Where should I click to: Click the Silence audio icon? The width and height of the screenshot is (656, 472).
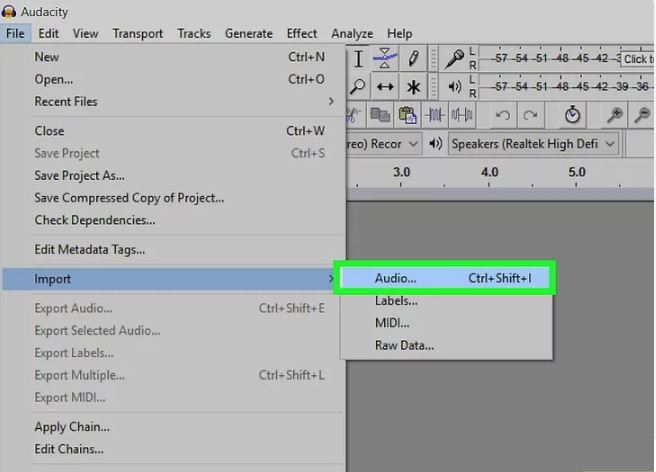pyautogui.click(x=461, y=115)
